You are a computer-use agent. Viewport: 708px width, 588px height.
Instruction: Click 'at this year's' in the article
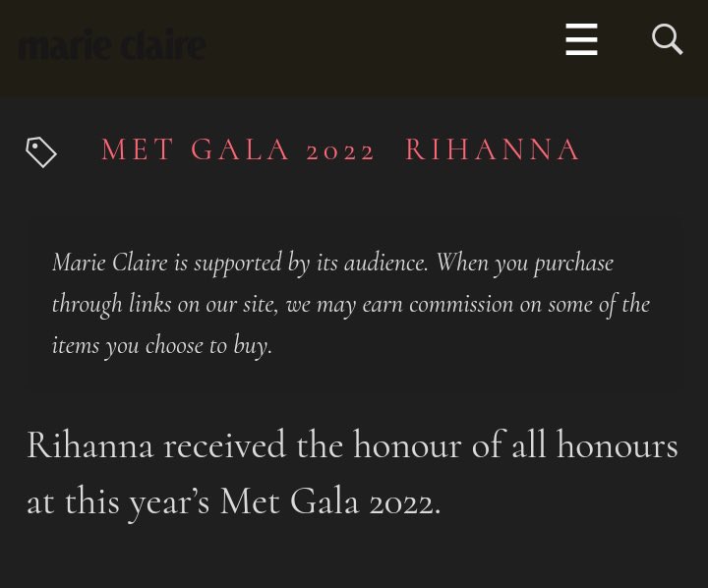click(118, 503)
